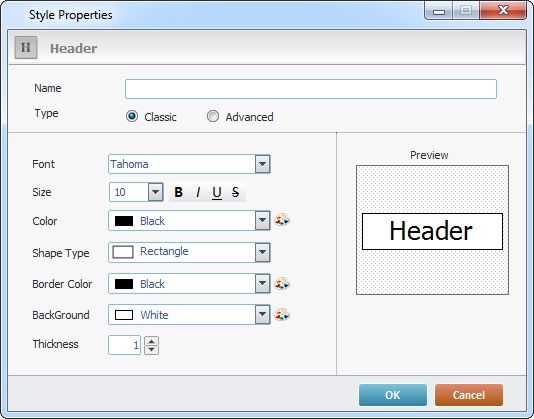Toggle Bold text formatting
This screenshot has height=419, width=534.
point(178,192)
